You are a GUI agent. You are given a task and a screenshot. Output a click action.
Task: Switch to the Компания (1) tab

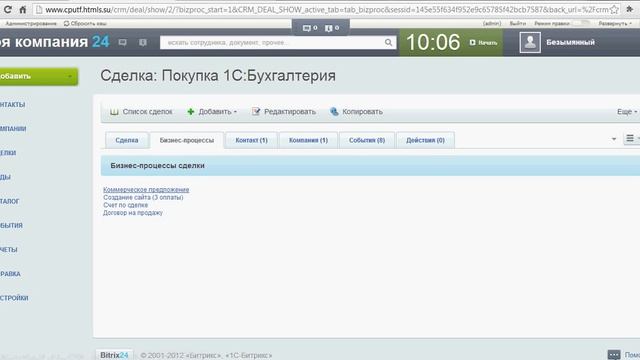(x=308, y=140)
